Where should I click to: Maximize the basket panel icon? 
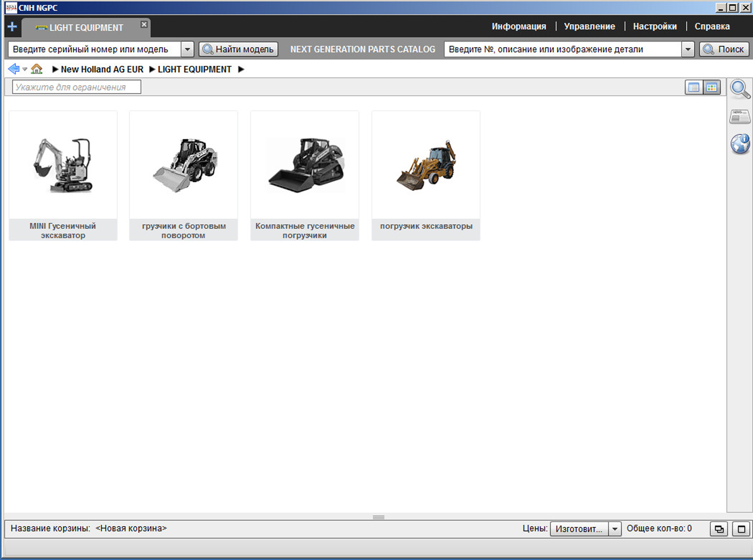[x=741, y=529]
